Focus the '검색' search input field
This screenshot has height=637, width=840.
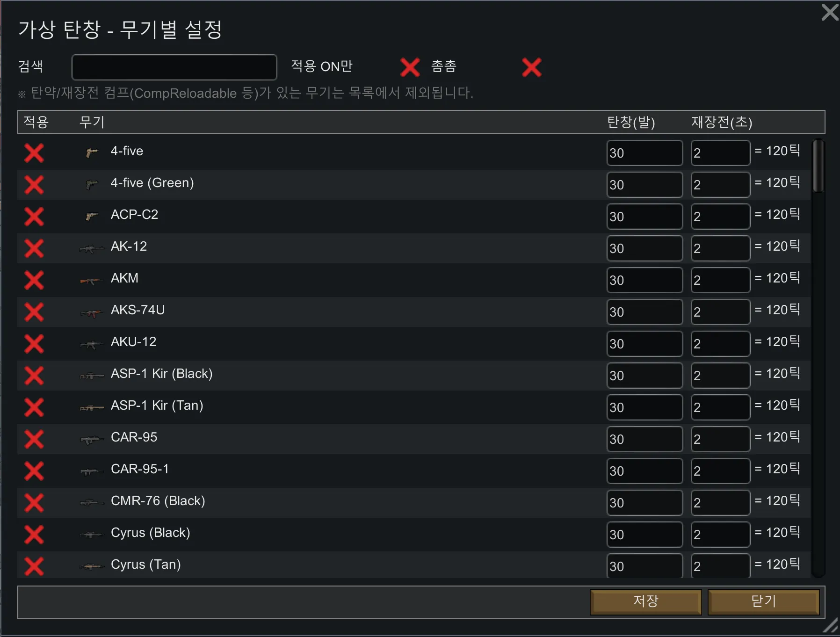click(174, 67)
